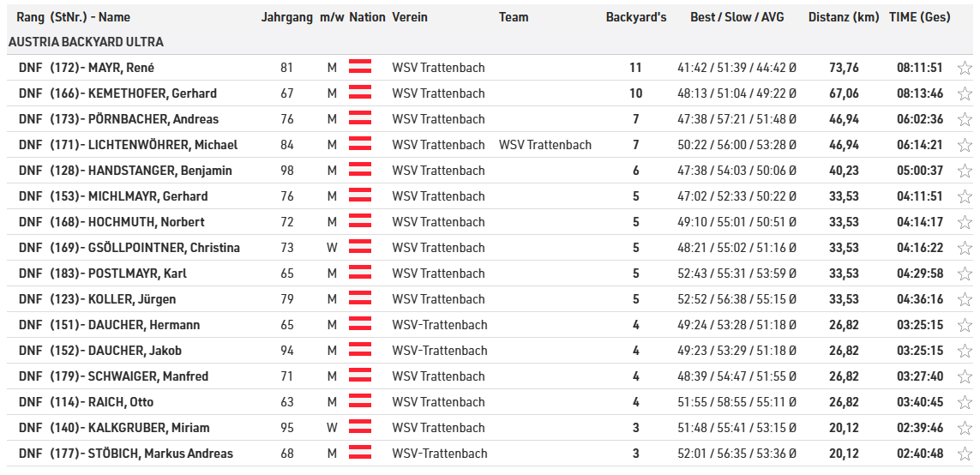
Task: Click total time 08:13:46
Action: 919,93
